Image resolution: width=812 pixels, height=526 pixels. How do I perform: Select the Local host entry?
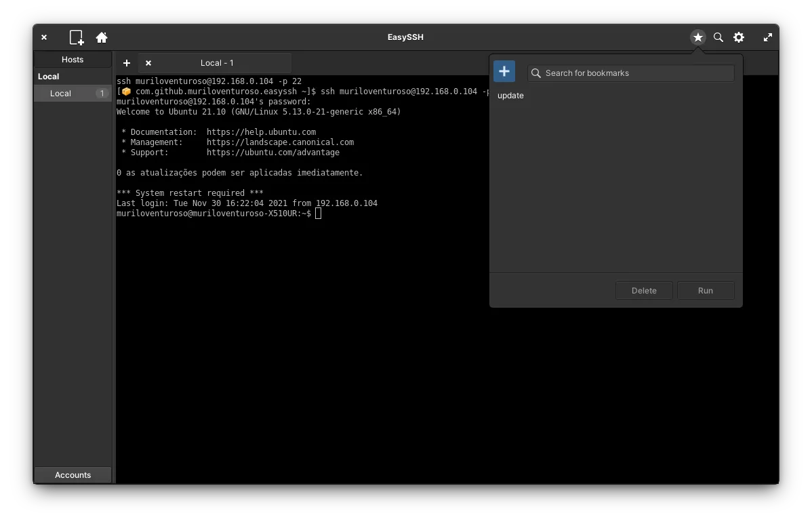click(60, 93)
